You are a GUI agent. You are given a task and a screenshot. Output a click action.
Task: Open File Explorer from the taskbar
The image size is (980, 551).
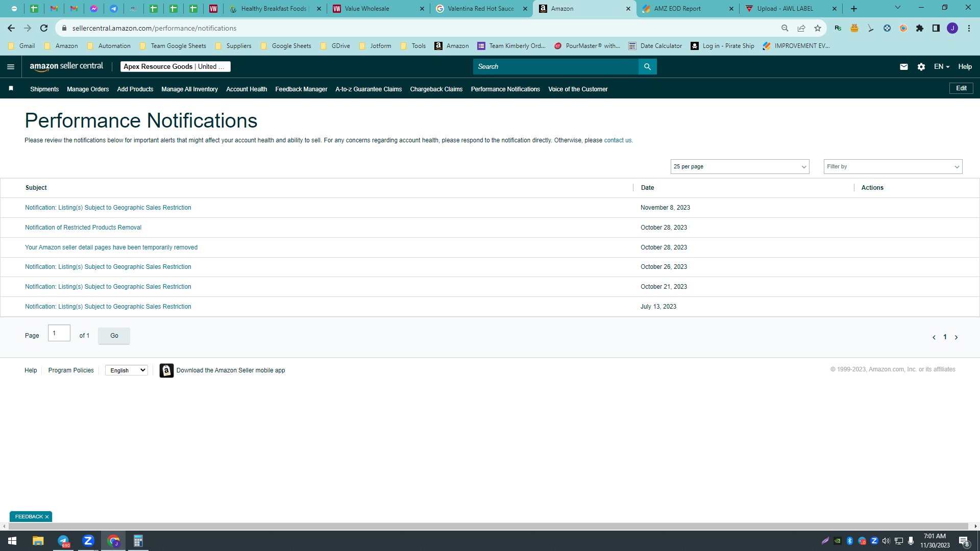point(38,541)
